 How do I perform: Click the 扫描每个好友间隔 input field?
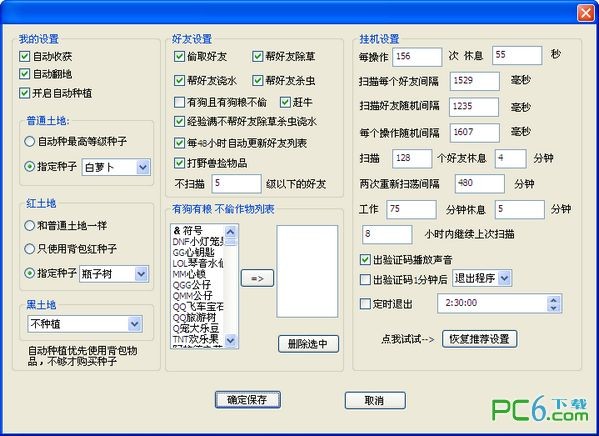pyautogui.click(x=474, y=81)
